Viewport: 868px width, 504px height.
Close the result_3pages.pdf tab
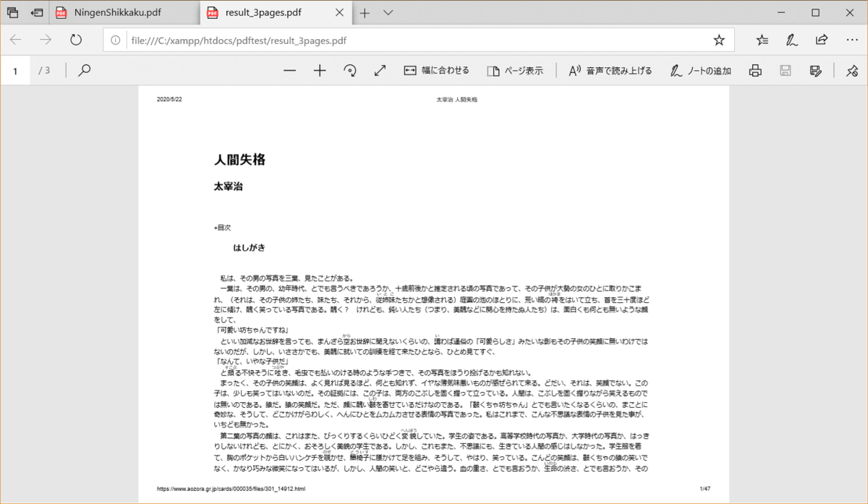pyautogui.click(x=339, y=13)
